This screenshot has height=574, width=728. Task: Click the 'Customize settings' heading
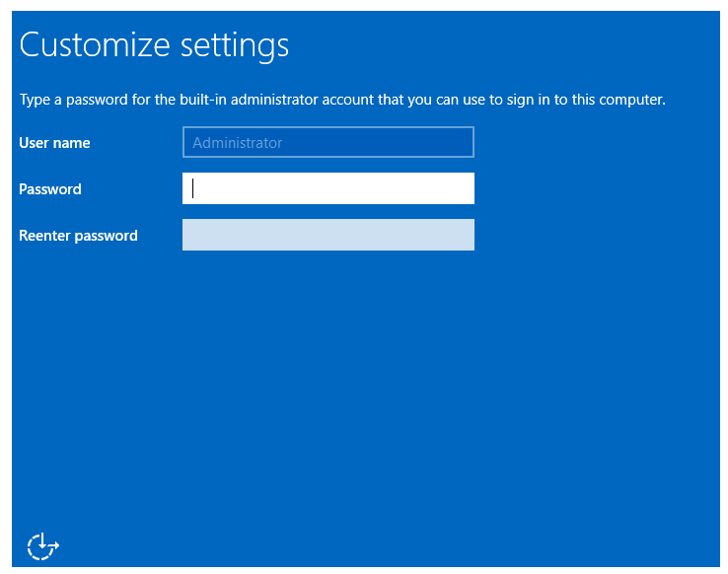(x=154, y=46)
